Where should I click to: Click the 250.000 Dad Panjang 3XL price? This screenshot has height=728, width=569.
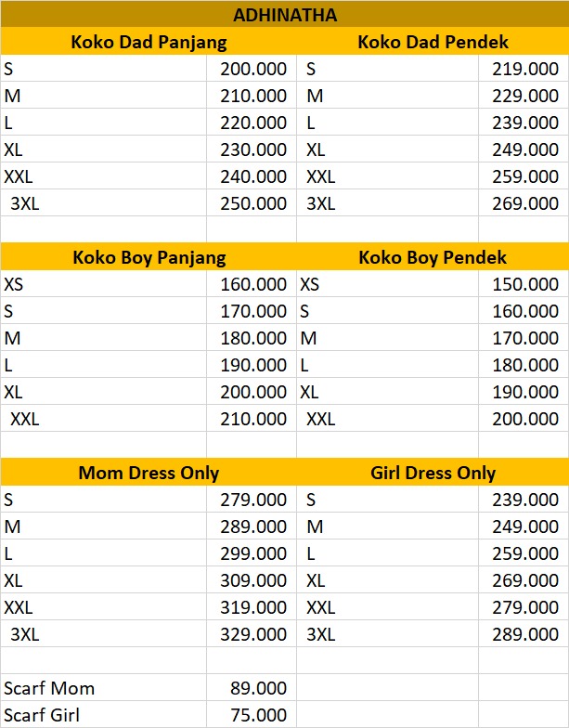tap(252, 203)
